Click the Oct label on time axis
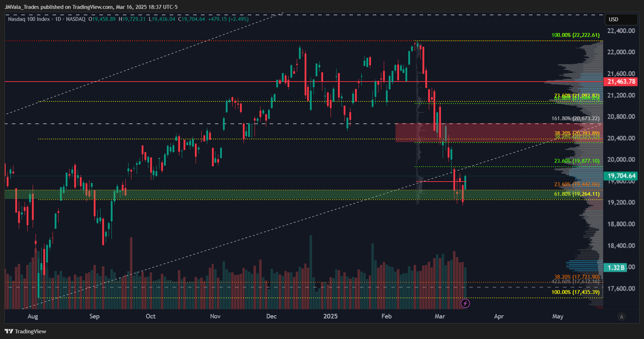 point(151,316)
